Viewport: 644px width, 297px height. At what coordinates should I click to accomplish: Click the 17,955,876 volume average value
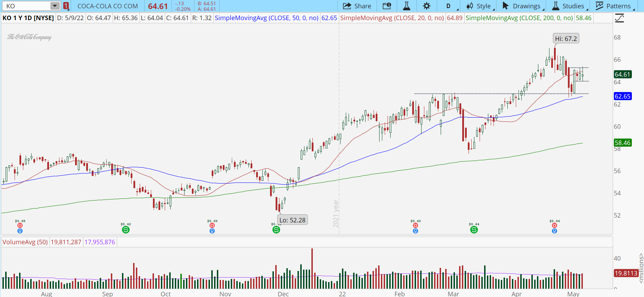[x=100, y=242]
